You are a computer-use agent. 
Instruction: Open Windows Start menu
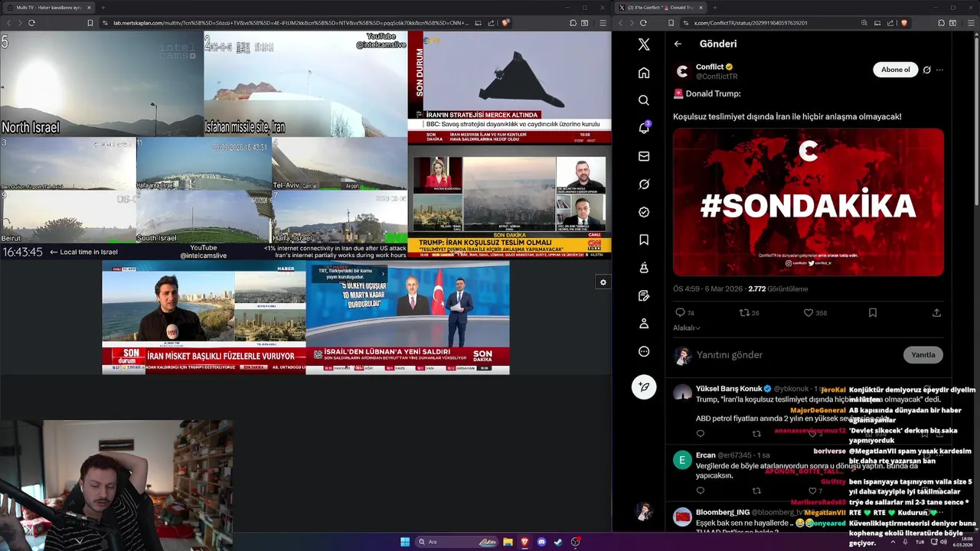[405, 542]
